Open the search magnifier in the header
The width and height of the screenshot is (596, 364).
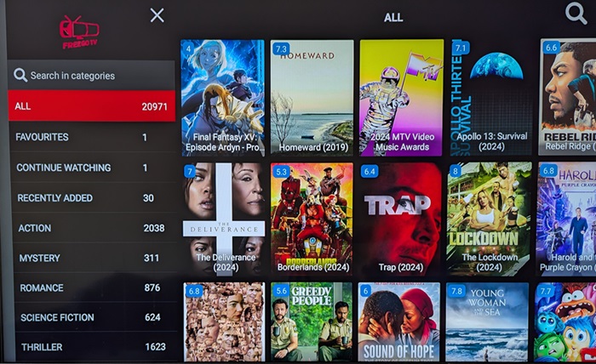tap(576, 14)
